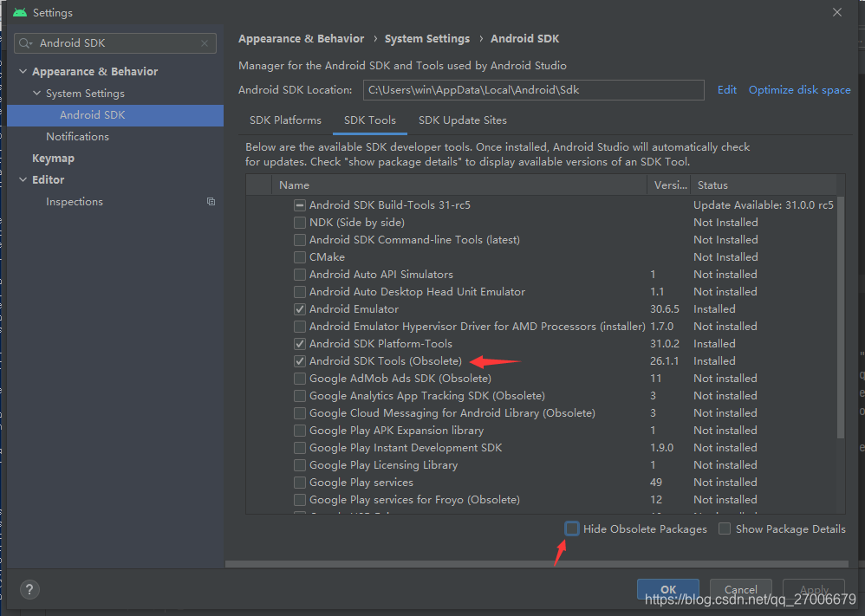Image resolution: width=865 pixels, height=616 pixels.
Task: Check Google Cloud Messaging for Android Library
Action: (300, 413)
